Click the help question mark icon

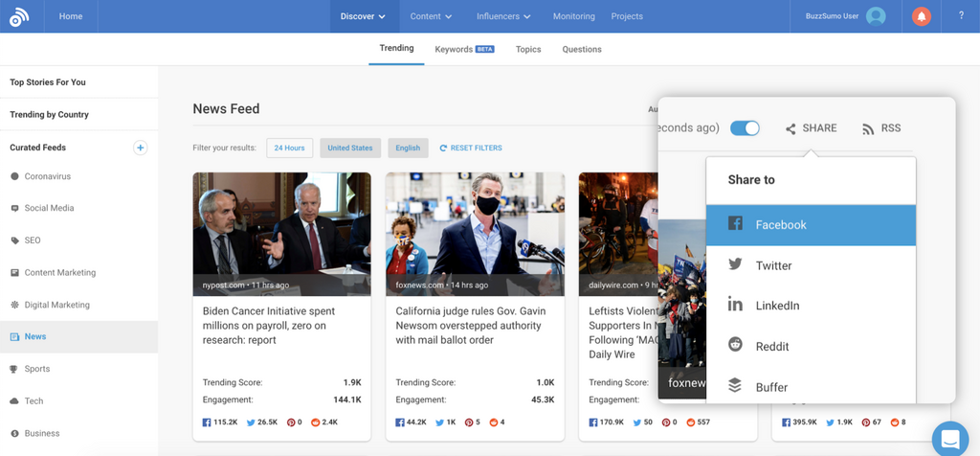coord(961,16)
